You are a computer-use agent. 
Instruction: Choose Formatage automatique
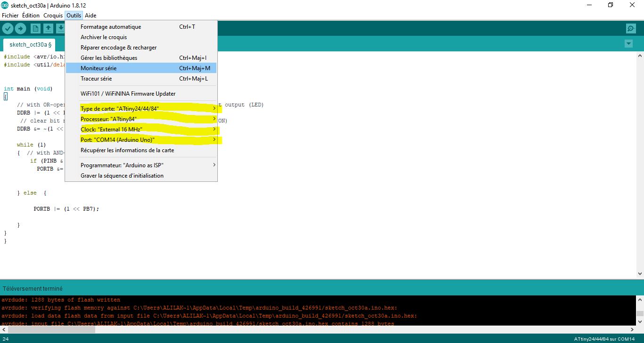pyautogui.click(x=141, y=27)
